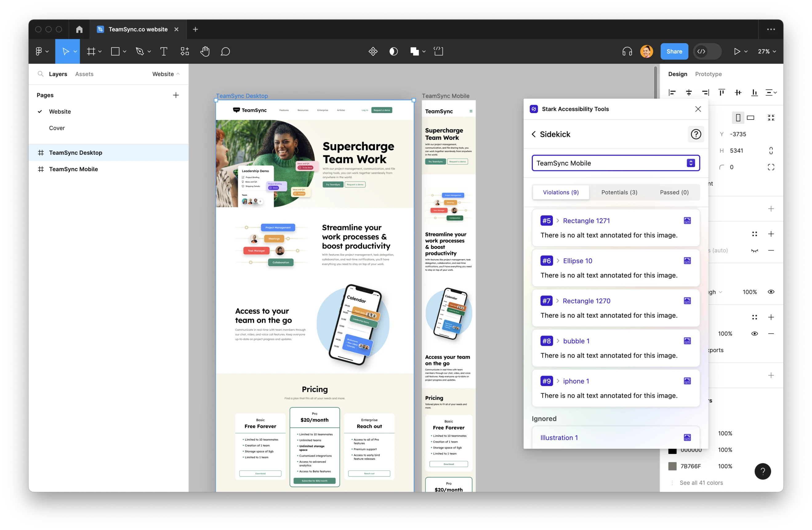Click the Figma home icon

(79, 29)
